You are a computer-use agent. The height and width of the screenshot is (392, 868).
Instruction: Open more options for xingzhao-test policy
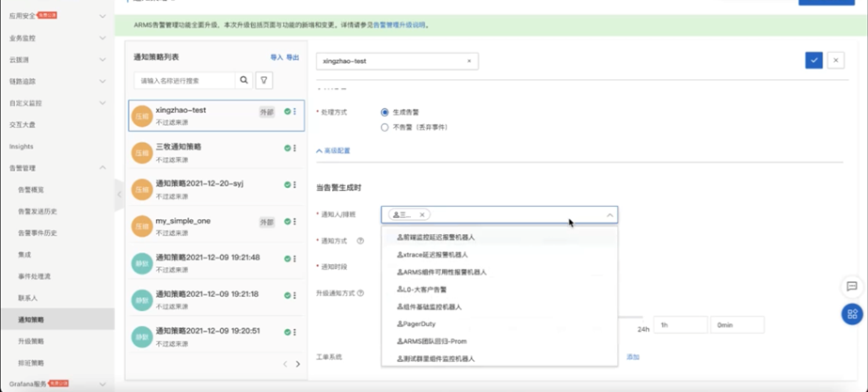[294, 111]
